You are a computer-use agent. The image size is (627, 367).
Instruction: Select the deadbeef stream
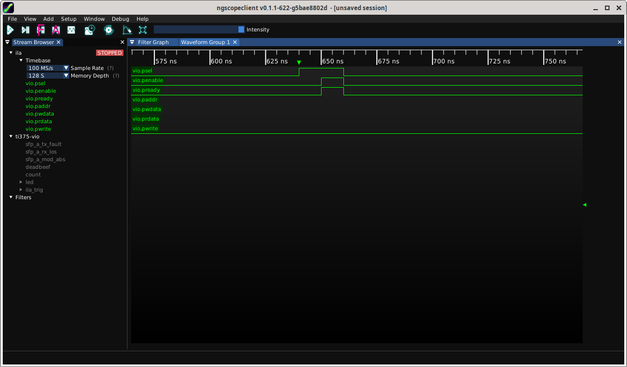pyautogui.click(x=38, y=167)
